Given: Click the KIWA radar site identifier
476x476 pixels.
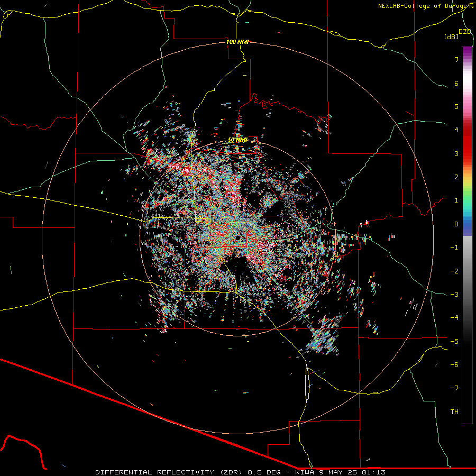Looking at the screenshot, I should [x=305, y=472].
